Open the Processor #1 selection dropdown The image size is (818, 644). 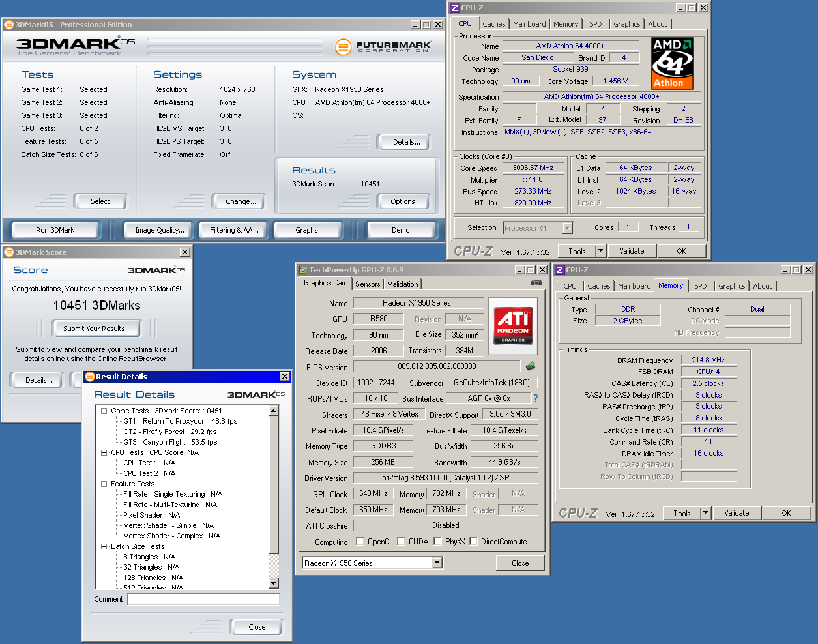[x=567, y=228]
